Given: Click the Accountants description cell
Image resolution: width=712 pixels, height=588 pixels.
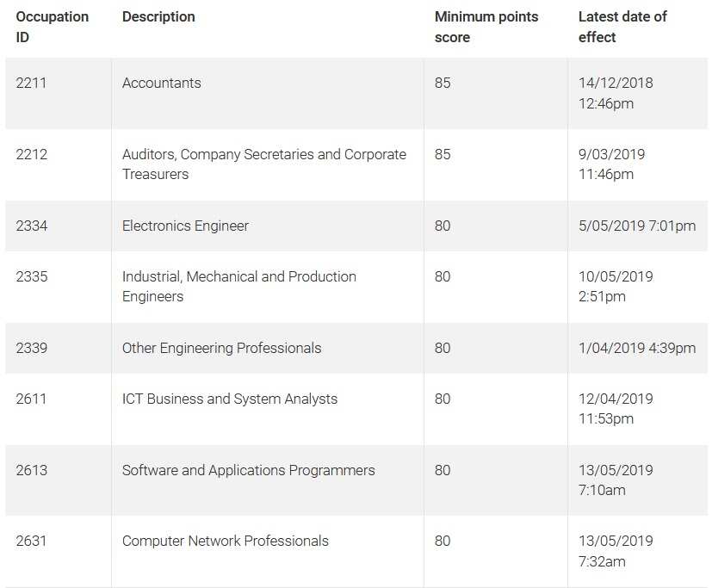Looking at the screenshot, I should [162, 83].
